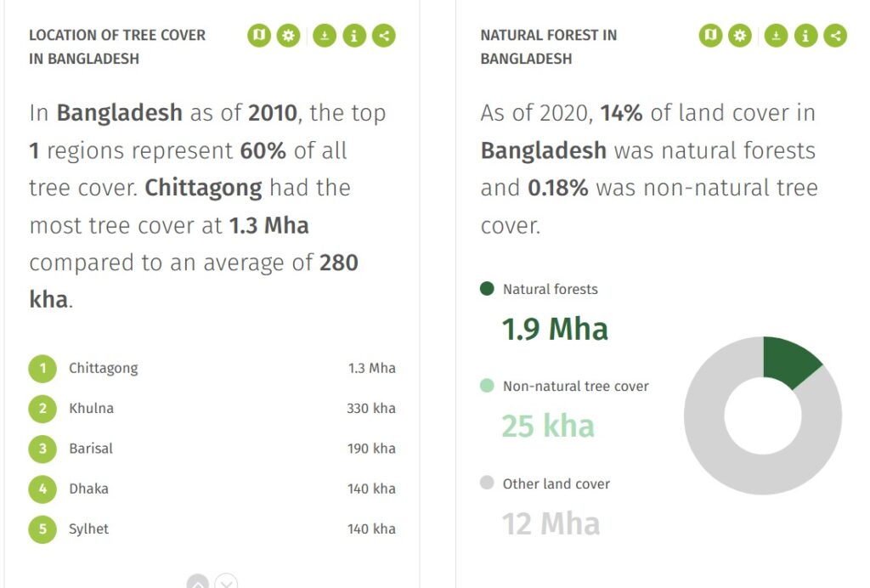This screenshot has width=870, height=588.
Task: Download the tree cover location data
Action: click(x=325, y=36)
